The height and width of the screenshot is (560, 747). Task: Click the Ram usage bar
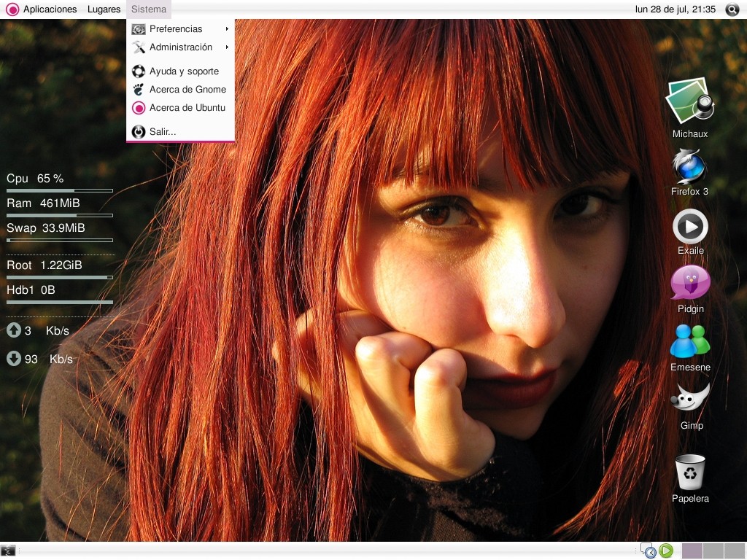click(60, 215)
